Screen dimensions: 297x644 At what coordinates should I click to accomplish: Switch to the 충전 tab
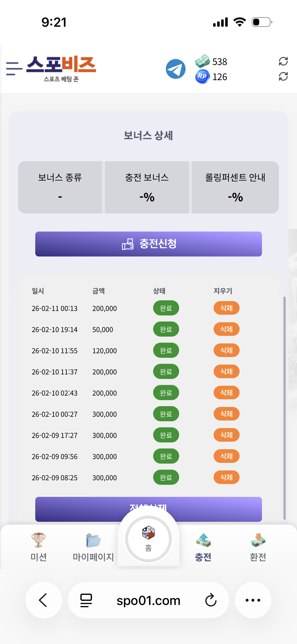203,547
